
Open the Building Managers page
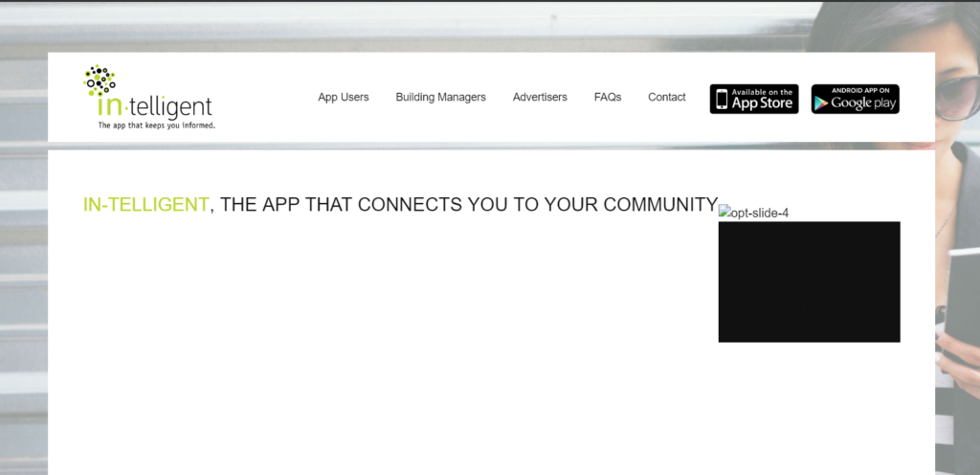(x=440, y=97)
